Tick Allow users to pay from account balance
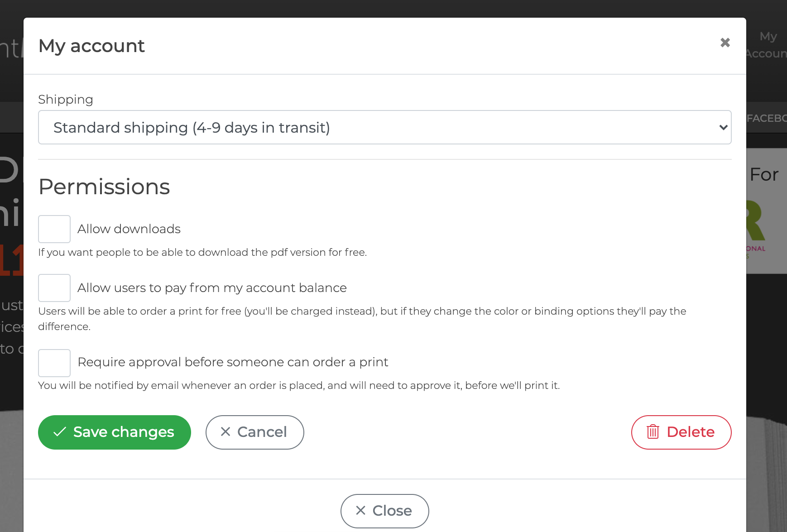787x532 pixels. (54, 288)
